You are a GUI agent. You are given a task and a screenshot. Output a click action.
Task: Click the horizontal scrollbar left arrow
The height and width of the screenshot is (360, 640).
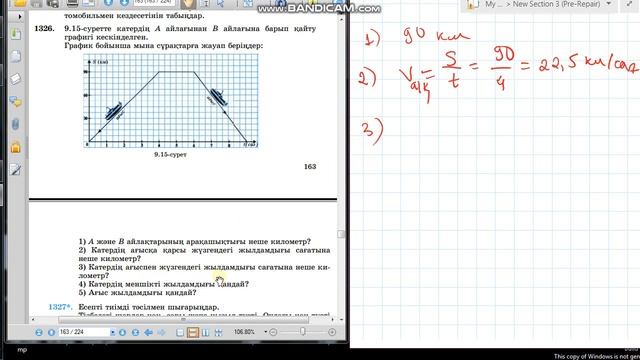[x=33, y=320]
